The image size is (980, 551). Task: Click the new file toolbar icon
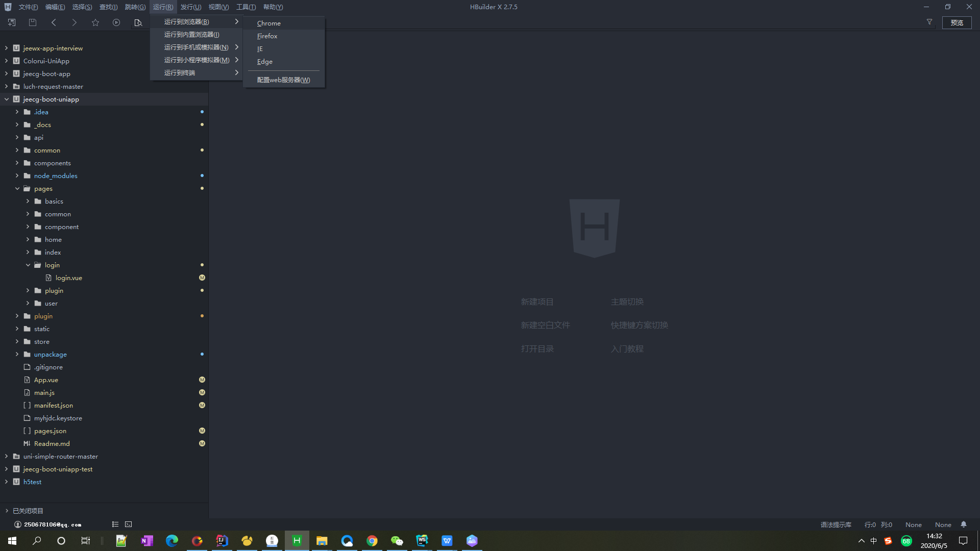(12, 22)
